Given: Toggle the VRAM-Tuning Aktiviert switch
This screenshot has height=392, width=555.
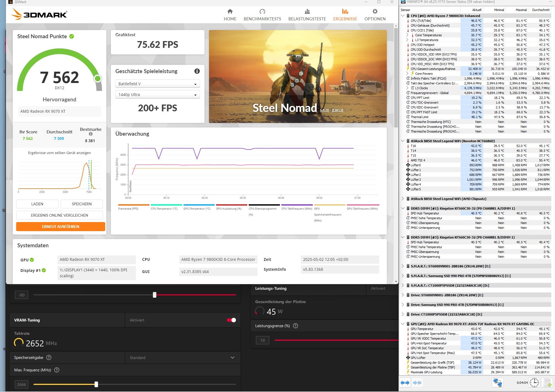Looking at the screenshot, I should (x=231, y=320).
